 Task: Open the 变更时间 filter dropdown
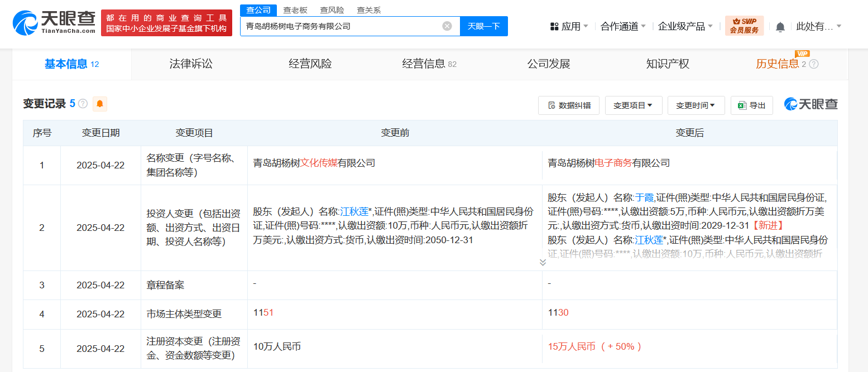pos(696,105)
